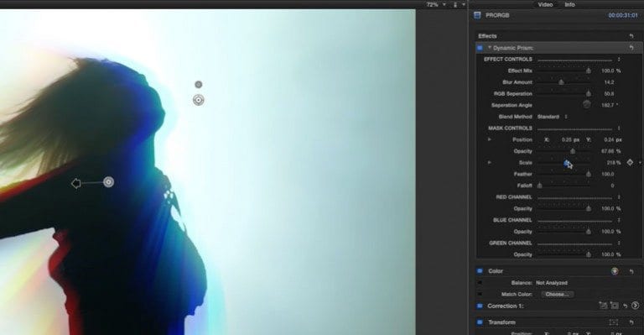
Task: Add a shape mask to Correction 1
Action: (614, 306)
